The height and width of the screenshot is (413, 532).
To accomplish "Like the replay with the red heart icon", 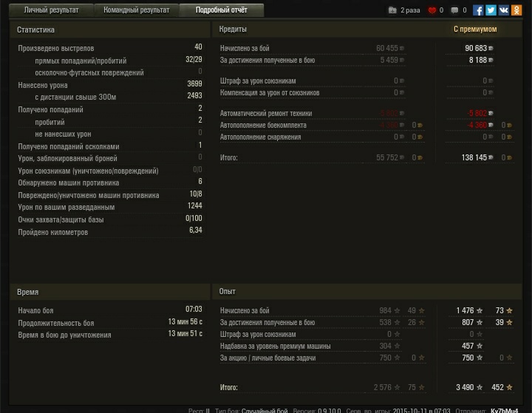I will click(x=432, y=10).
